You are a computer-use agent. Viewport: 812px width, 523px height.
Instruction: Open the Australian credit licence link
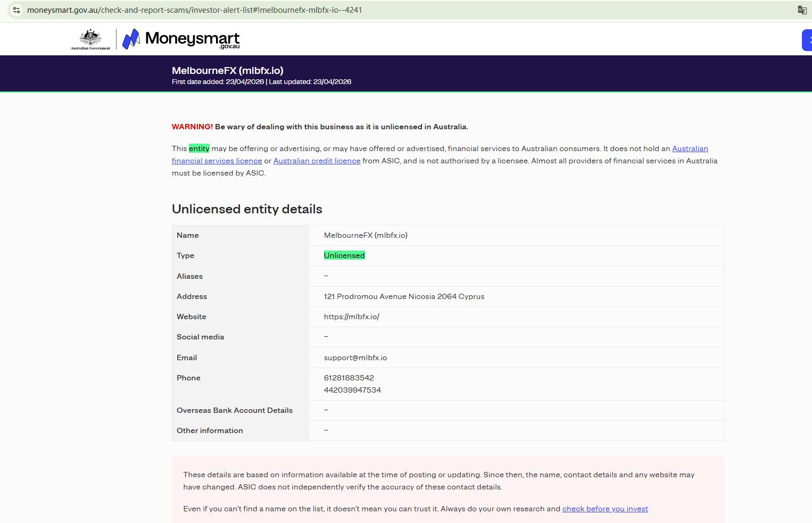click(x=317, y=161)
